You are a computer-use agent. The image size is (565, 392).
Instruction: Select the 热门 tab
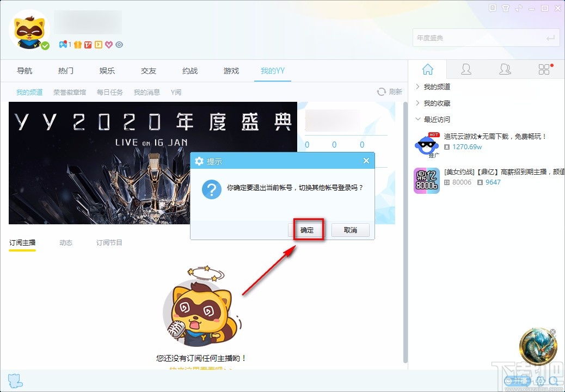[66, 71]
